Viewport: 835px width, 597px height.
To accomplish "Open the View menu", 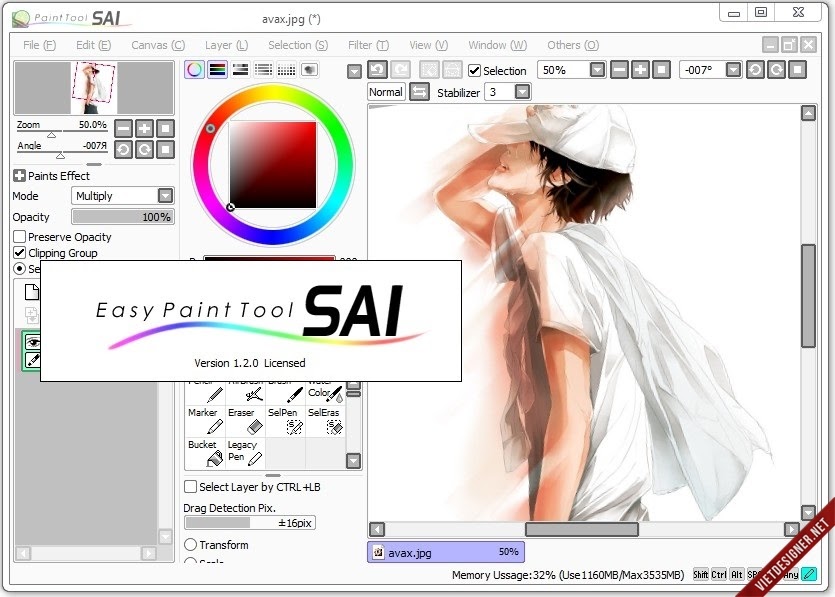I will point(429,45).
